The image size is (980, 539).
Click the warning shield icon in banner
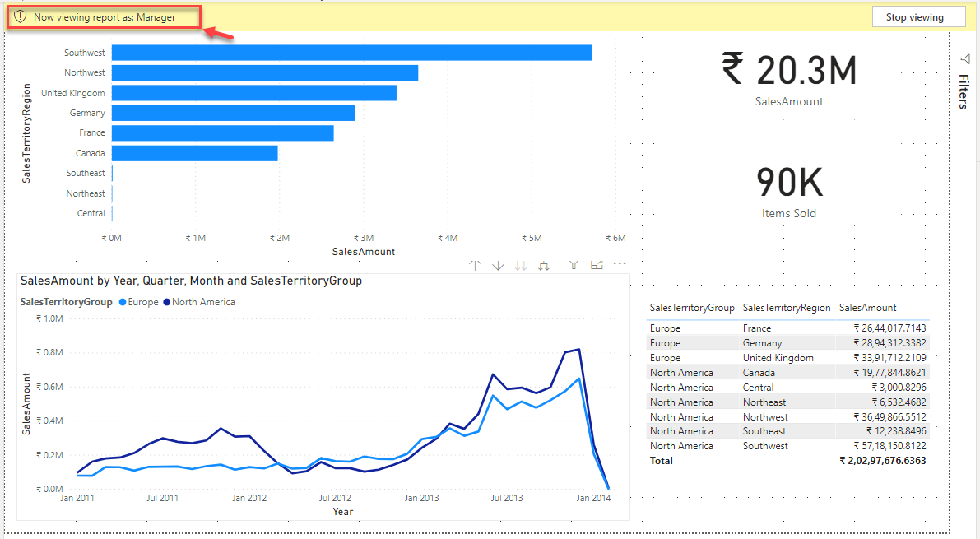coord(21,16)
